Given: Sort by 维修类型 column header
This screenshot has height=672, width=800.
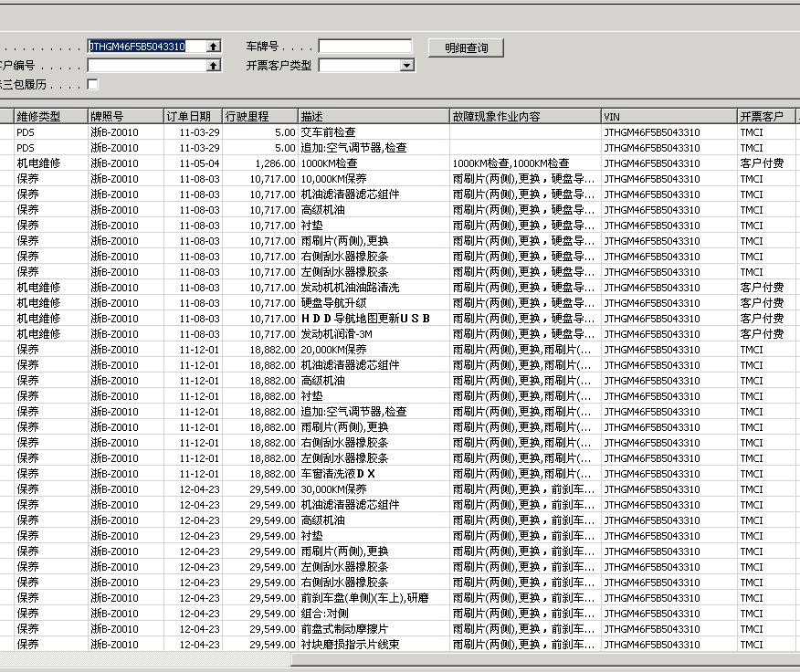Looking at the screenshot, I should [x=50, y=116].
